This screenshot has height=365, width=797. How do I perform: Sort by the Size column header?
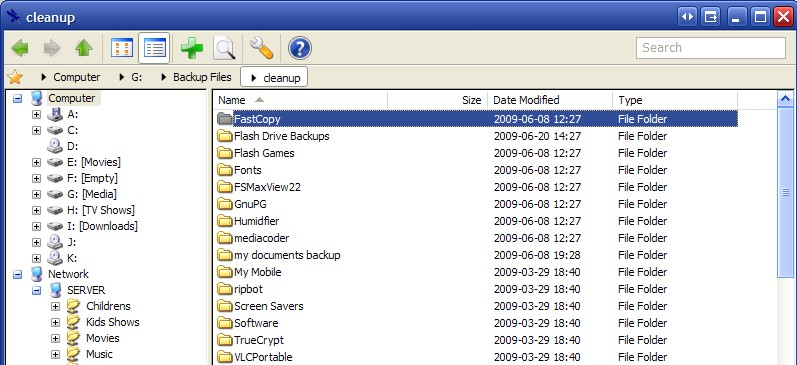click(438, 100)
